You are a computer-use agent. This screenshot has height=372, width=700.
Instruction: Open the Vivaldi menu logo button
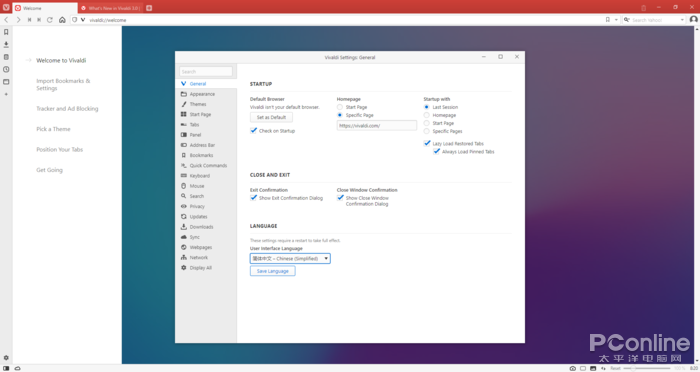6,8
